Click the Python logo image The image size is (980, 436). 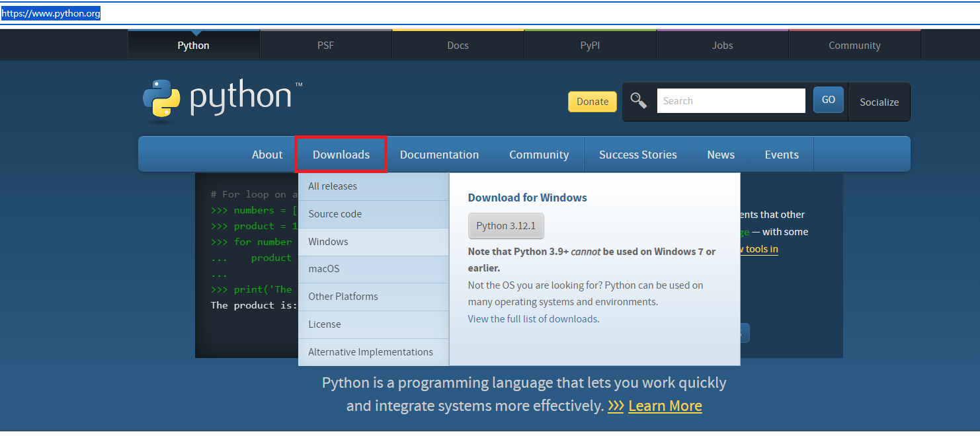tap(222, 101)
